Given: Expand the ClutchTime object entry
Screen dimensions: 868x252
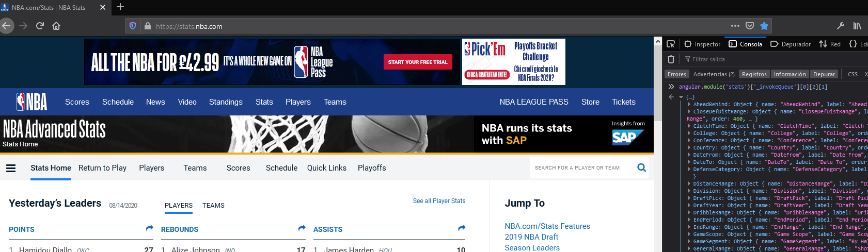Looking at the screenshot, I should 689,126.
